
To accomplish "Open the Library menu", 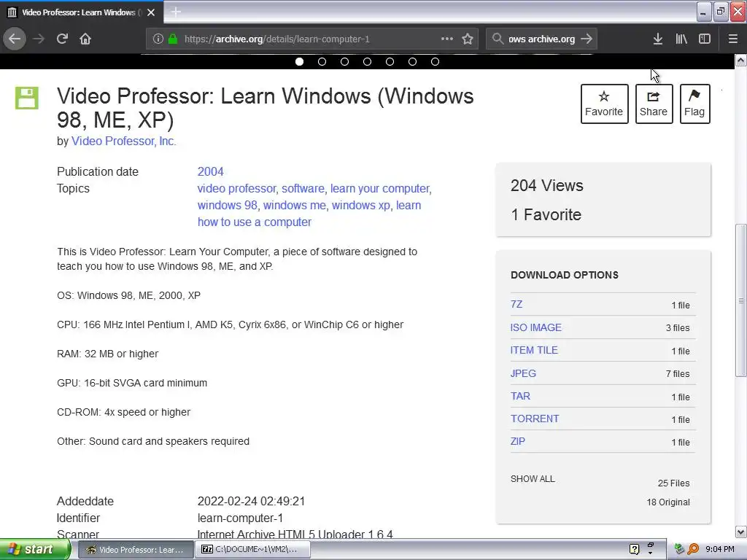I will [x=681, y=39].
